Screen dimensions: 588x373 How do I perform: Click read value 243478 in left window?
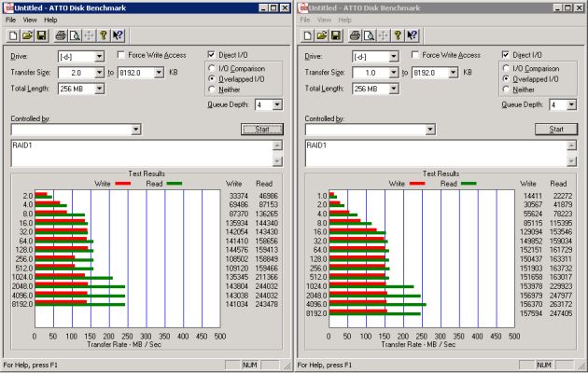pyautogui.click(x=267, y=305)
